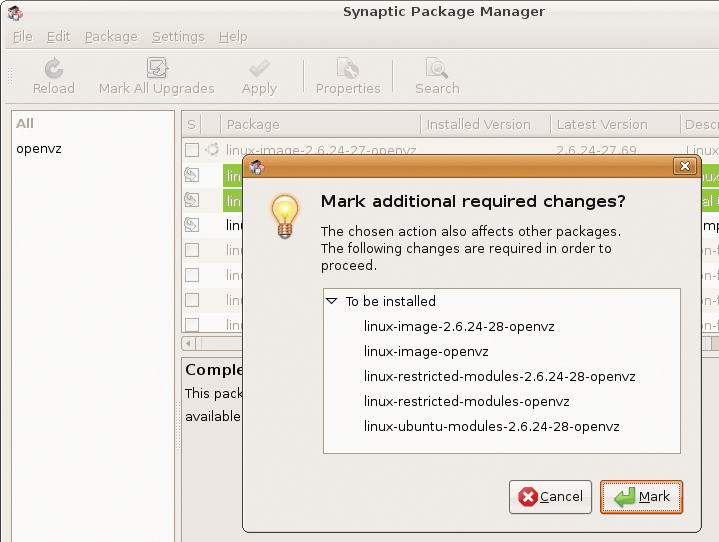Open the File menu
Image resolution: width=719 pixels, height=542 pixels.
point(22,37)
